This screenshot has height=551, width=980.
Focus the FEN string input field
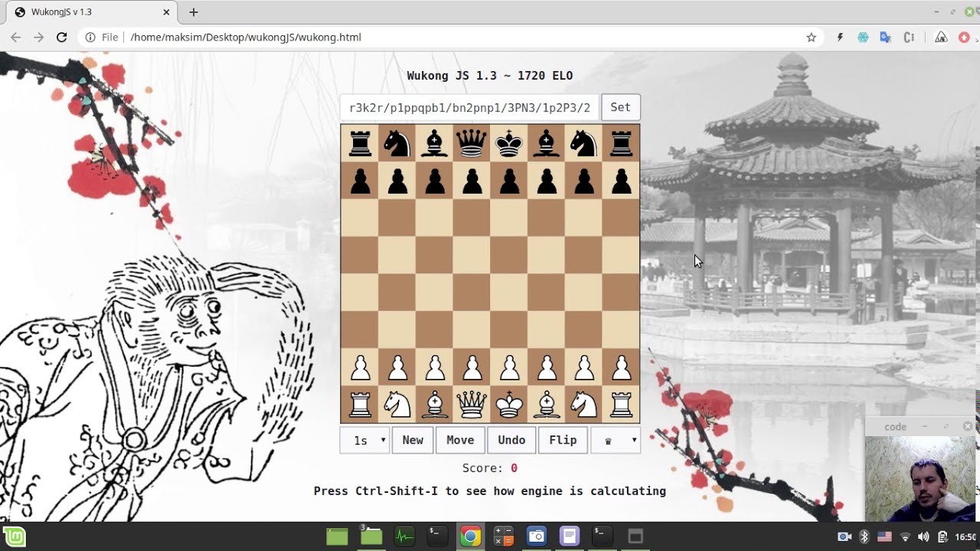click(470, 107)
